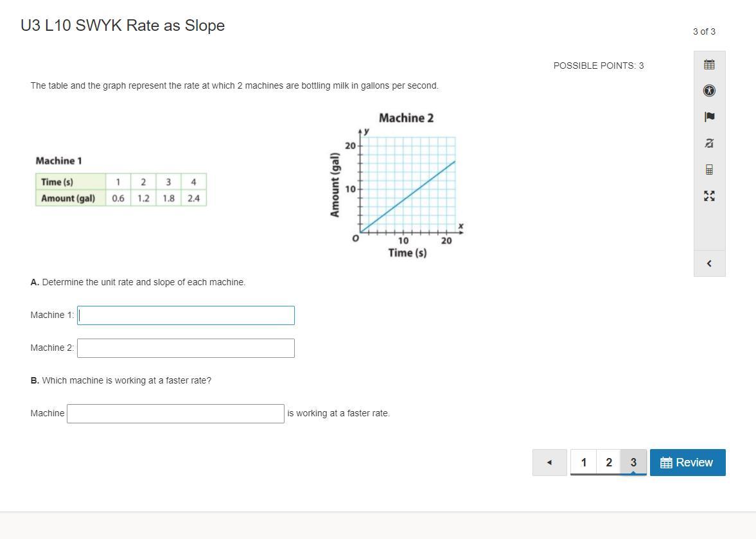Click the lesson title 'U3 L10 SWYK Rate as Slope'
756x539 pixels.
click(x=123, y=26)
